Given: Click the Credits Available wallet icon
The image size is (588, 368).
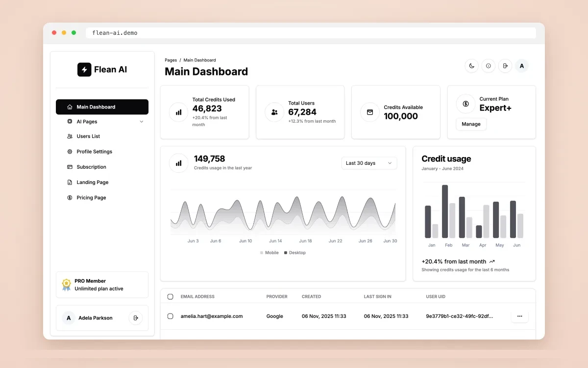Looking at the screenshot, I should pos(370,112).
